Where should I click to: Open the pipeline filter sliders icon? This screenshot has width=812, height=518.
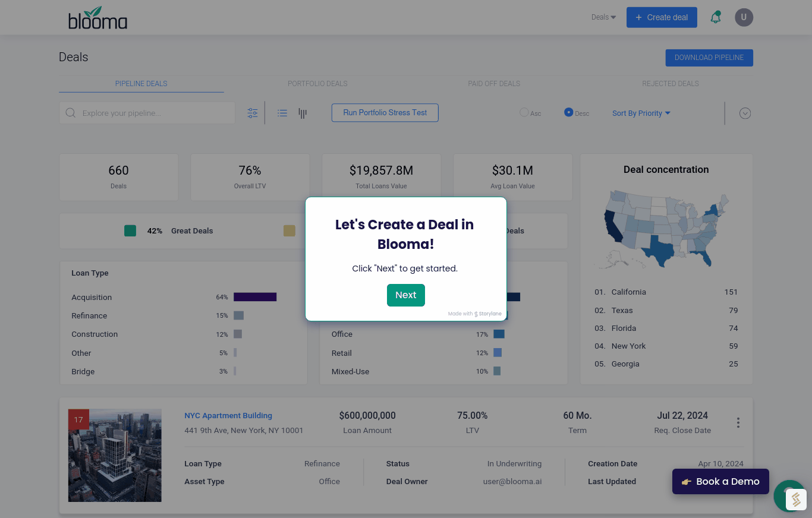253,113
